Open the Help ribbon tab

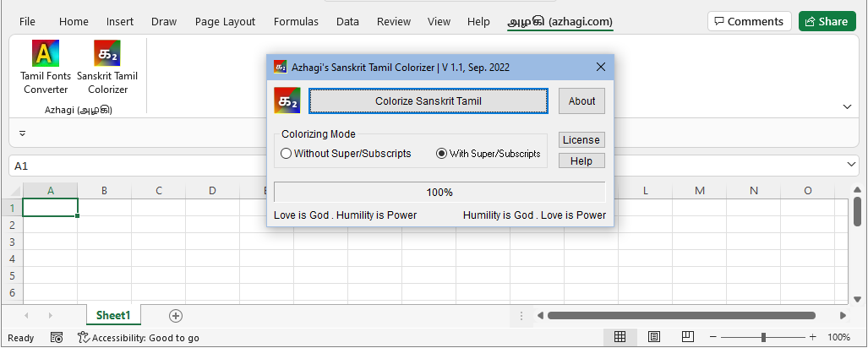coord(478,22)
